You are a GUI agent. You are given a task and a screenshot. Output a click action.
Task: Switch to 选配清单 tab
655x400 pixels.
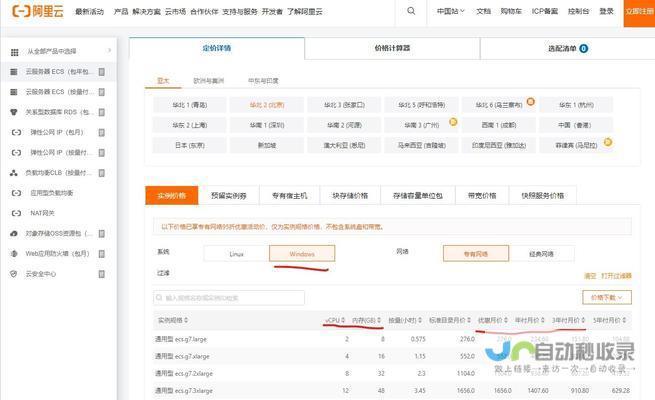pyautogui.click(x=568, y=48)
